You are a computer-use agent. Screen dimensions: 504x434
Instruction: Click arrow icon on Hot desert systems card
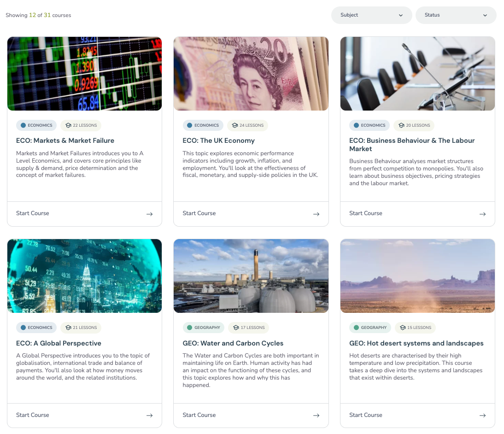pos(482,416)
